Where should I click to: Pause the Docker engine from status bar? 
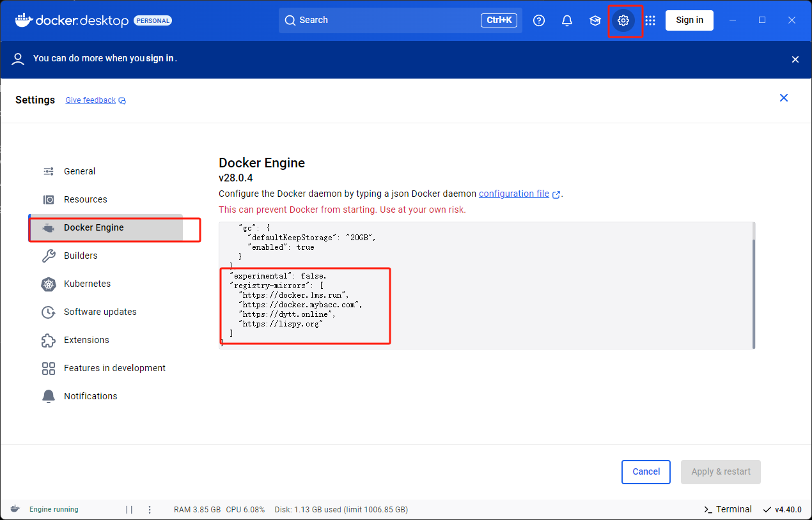tap(129, 509)
